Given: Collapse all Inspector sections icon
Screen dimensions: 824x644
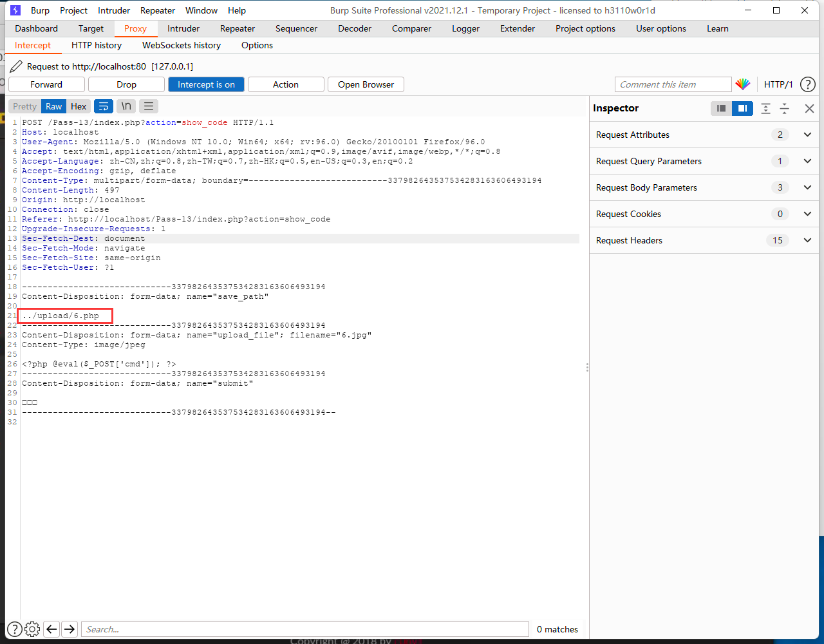Looking at the screenshot, I should pyautogui.click(x=785, y=108).
